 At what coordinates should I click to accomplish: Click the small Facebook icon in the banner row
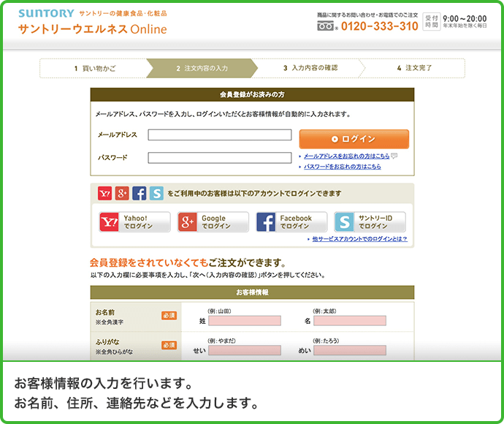pos(140,193)
